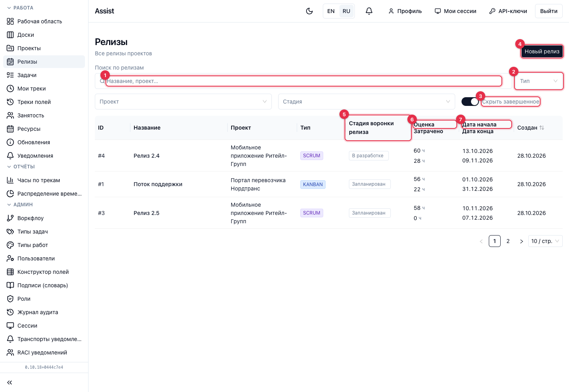
Task: Click the Типы работ palette icon
Action: coord(10,245)
